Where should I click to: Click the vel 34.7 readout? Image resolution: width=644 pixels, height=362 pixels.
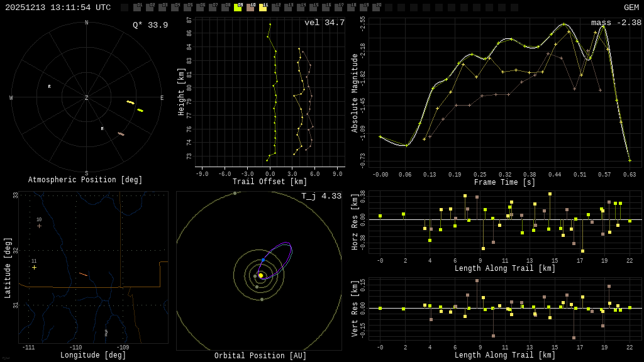pyautogui.click(x=324, y=23)
